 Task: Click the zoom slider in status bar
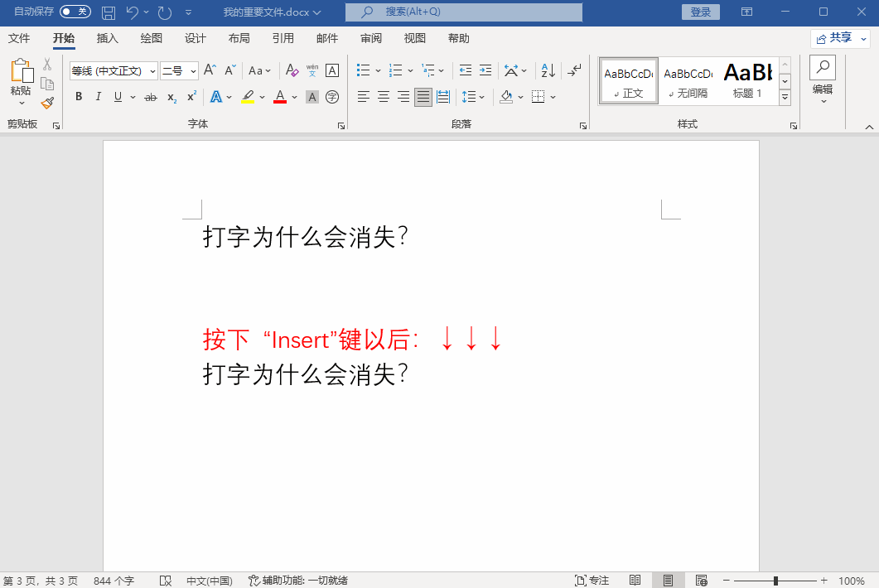click(775, 581)
